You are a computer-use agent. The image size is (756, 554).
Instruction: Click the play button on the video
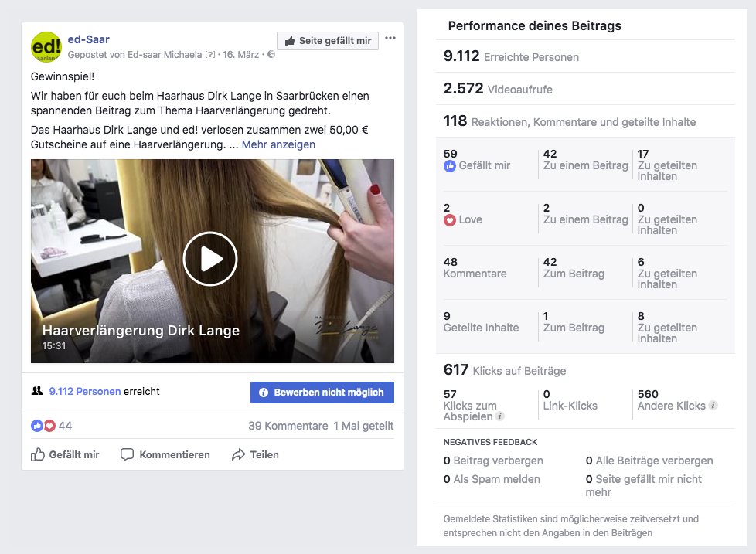[x=210, y=259]
